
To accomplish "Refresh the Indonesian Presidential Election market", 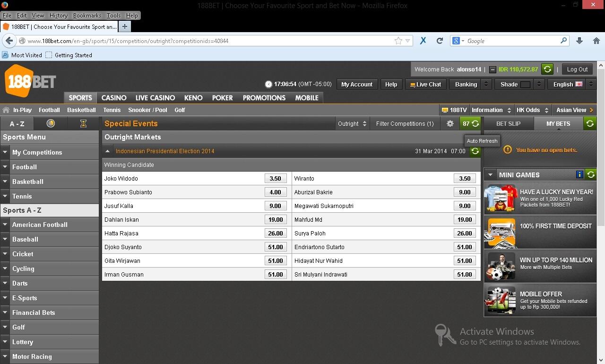I will pos(475,151).
